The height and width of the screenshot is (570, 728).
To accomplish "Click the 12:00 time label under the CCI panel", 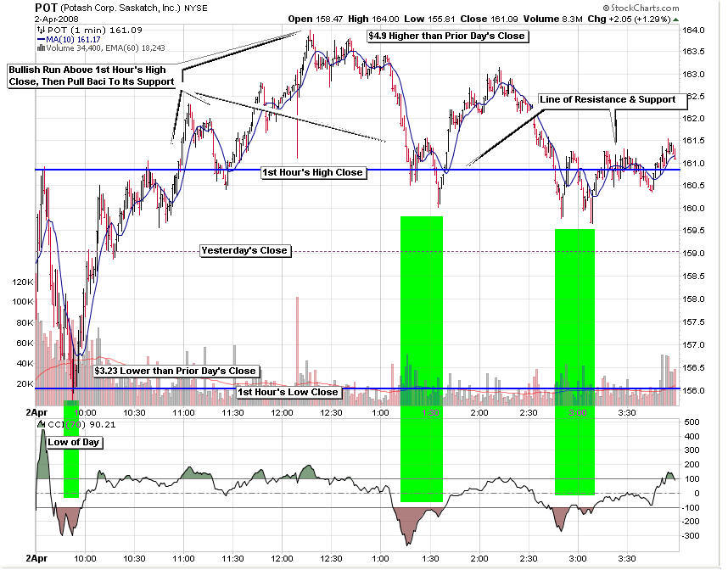I will (282, 558).
